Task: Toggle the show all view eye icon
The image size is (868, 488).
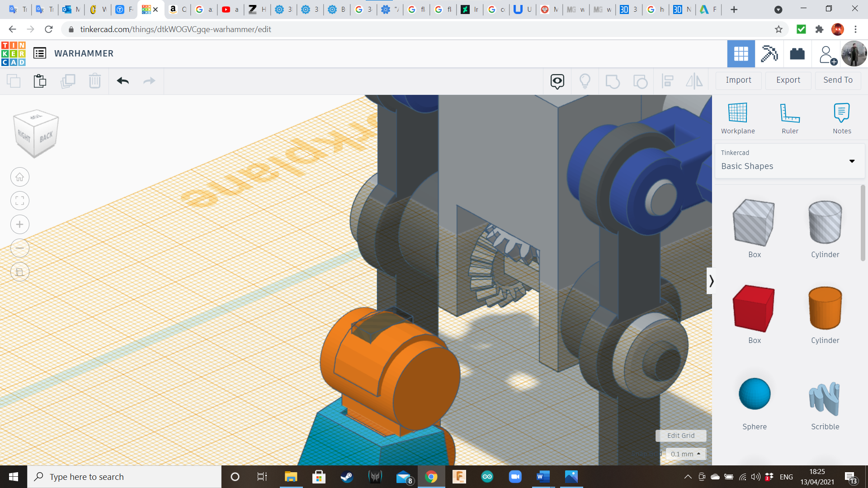Action: point(557,81)
